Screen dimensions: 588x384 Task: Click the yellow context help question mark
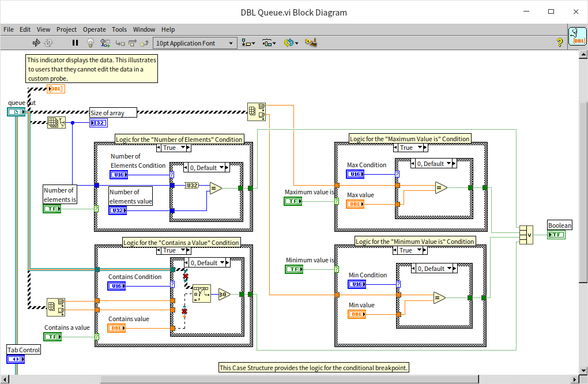point(559,43)
